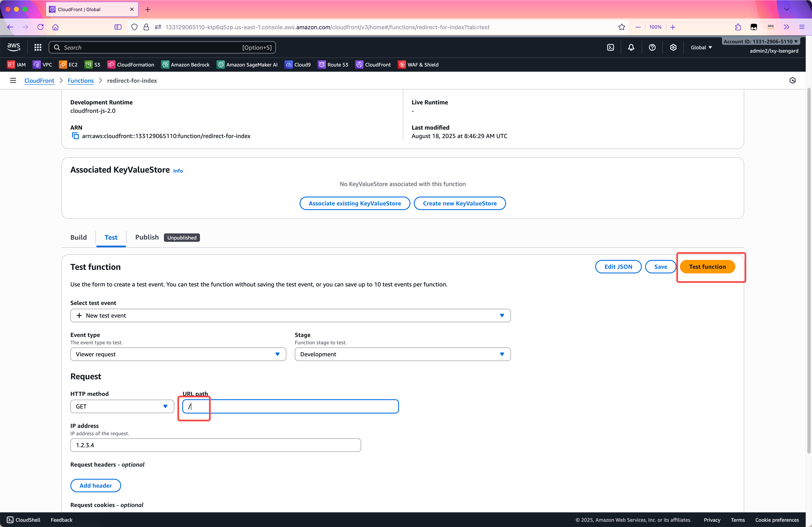
Task: Click into the IP address field
Action: point(215,445)
